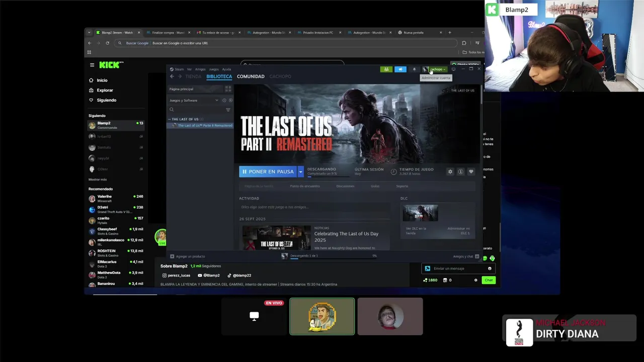Click the activity comment input field
The height and width of the screenshot is (362, 644).
[314, 207]
